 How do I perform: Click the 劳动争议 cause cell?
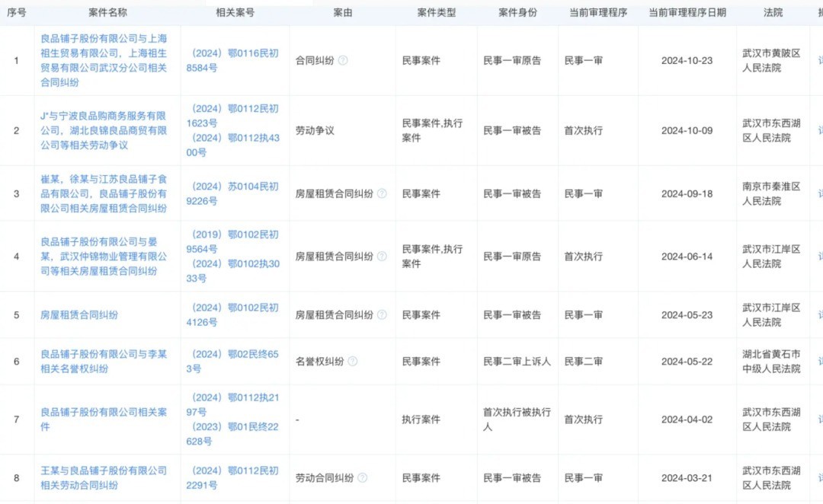[315, 131]
